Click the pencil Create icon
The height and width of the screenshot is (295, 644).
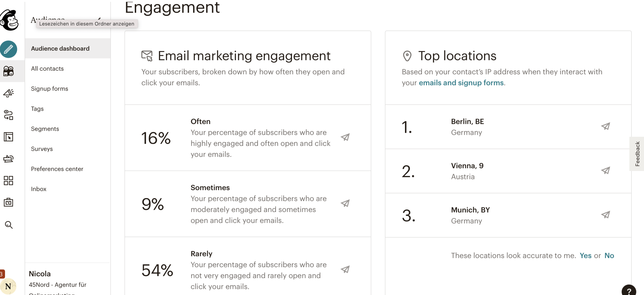tap(9, 49)
